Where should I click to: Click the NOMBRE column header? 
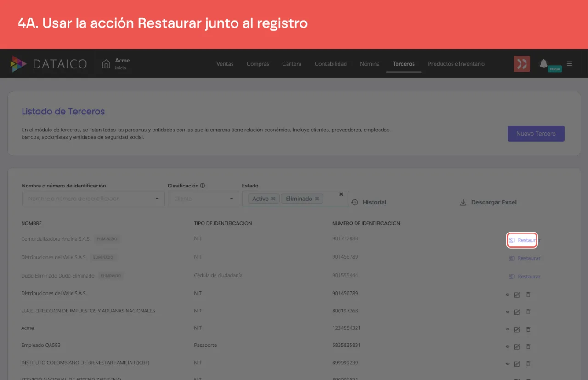click(x=32, y=223)
